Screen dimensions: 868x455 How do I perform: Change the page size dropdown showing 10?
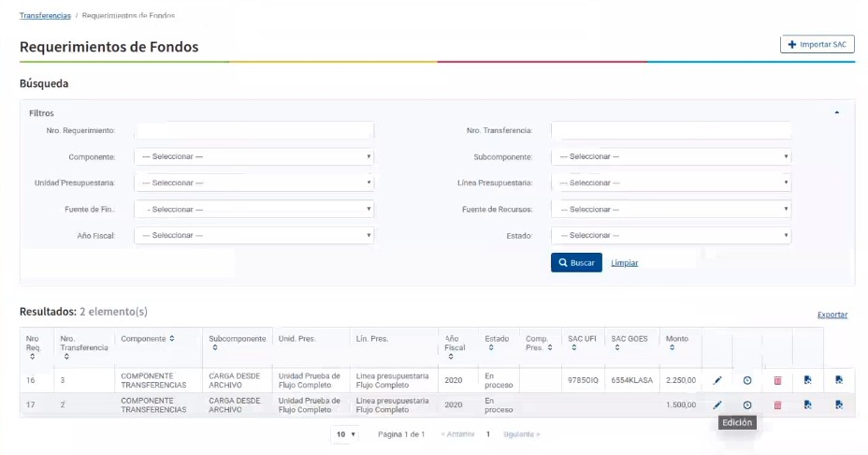(345, 434)
